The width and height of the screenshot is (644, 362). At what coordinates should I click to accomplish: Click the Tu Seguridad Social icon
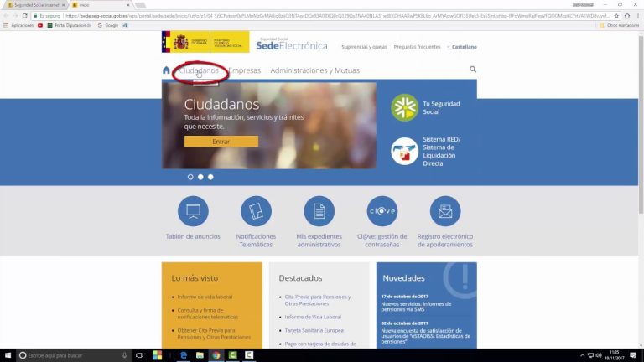(404, 107)
